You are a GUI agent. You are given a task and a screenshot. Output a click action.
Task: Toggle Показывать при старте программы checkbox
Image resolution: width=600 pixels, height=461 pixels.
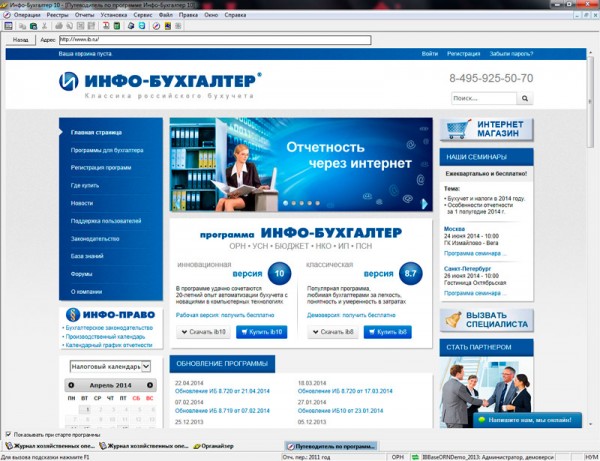(x=8, y=434)
